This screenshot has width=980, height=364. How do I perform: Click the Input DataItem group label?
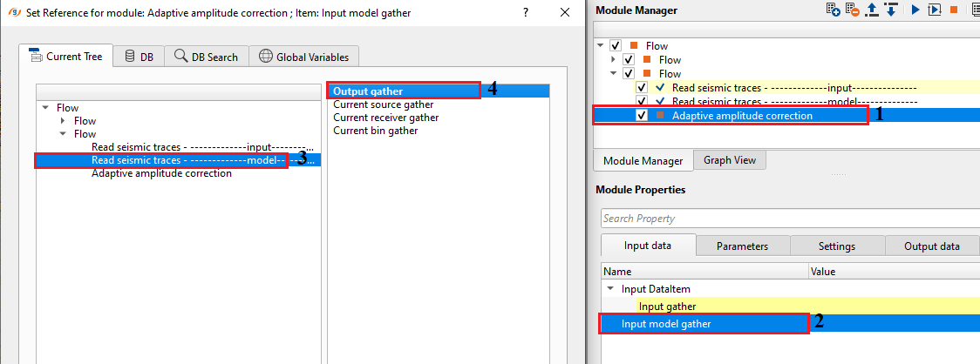(656, 289)
